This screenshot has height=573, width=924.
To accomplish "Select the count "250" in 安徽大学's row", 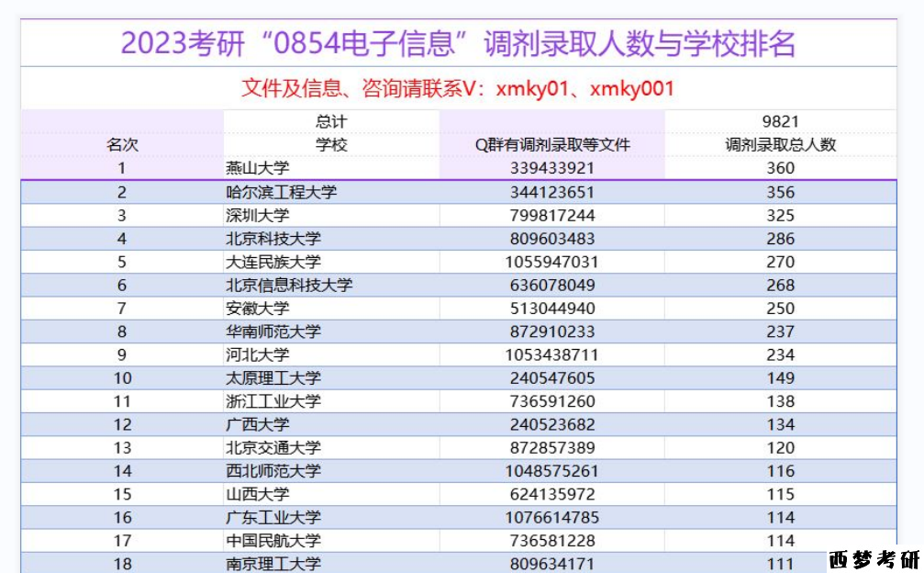I will click(x=780, y=309).
